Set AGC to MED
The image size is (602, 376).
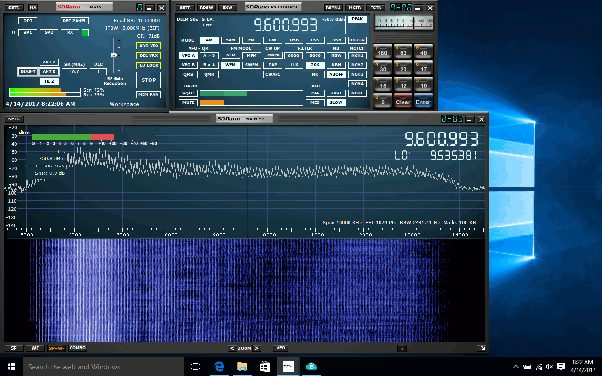pos(315,103)
